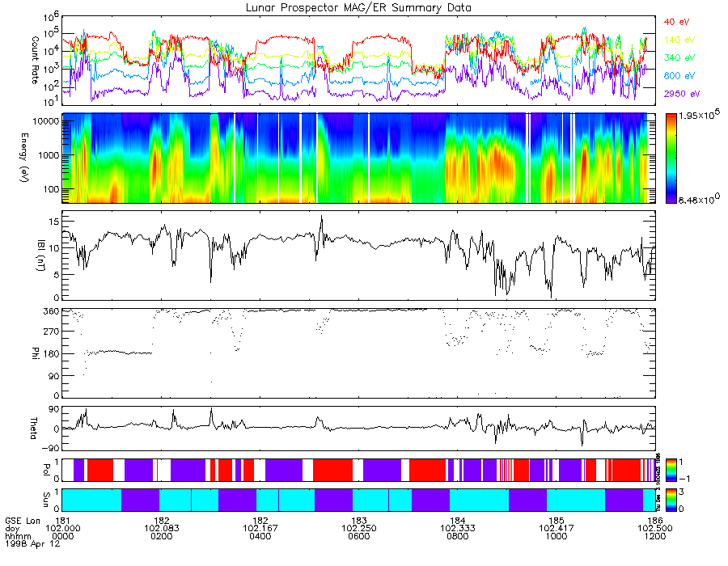
Task: Click the Sun panel color bar
Action: click(671, 500)
